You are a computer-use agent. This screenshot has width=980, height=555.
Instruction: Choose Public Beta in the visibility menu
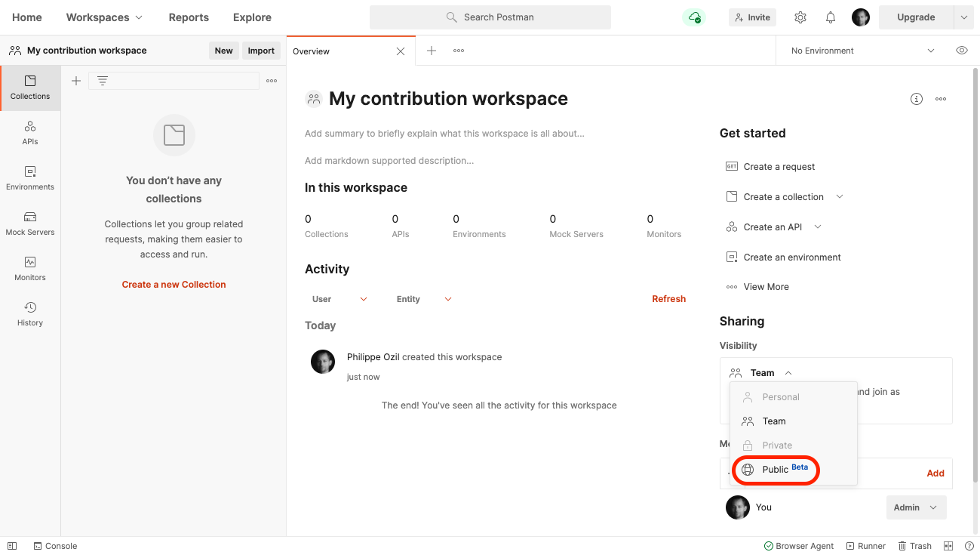(x=793, y=470)
